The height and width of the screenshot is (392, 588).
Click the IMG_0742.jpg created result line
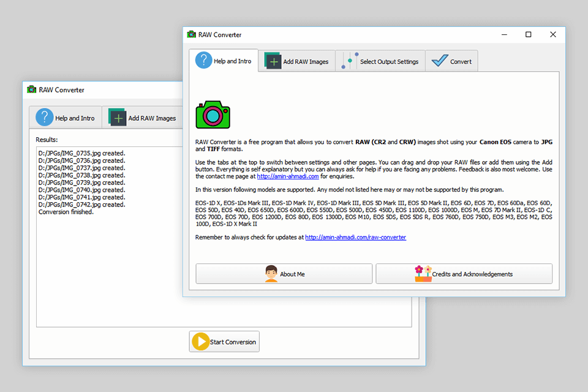point(81,205)
